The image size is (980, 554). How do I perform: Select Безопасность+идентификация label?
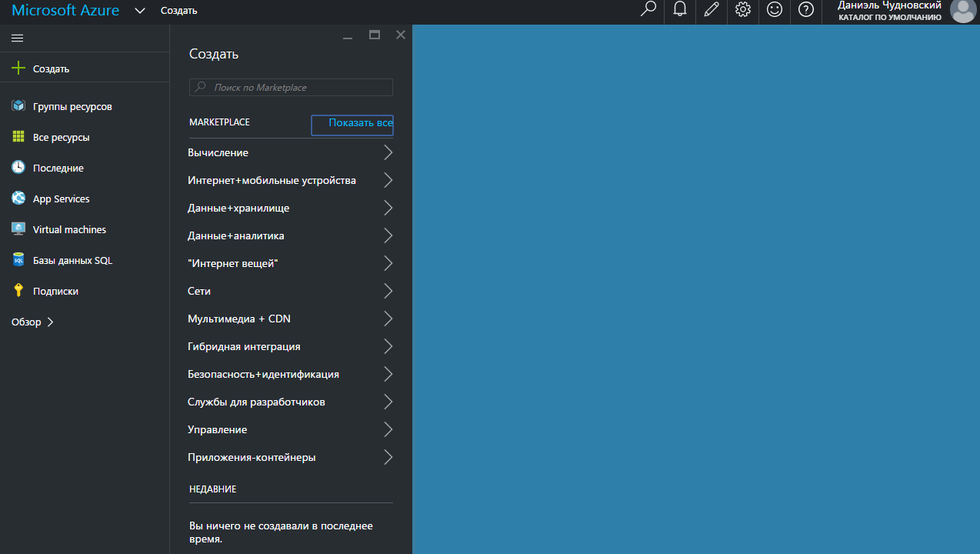pyautogui.click(x=263, y=374)
